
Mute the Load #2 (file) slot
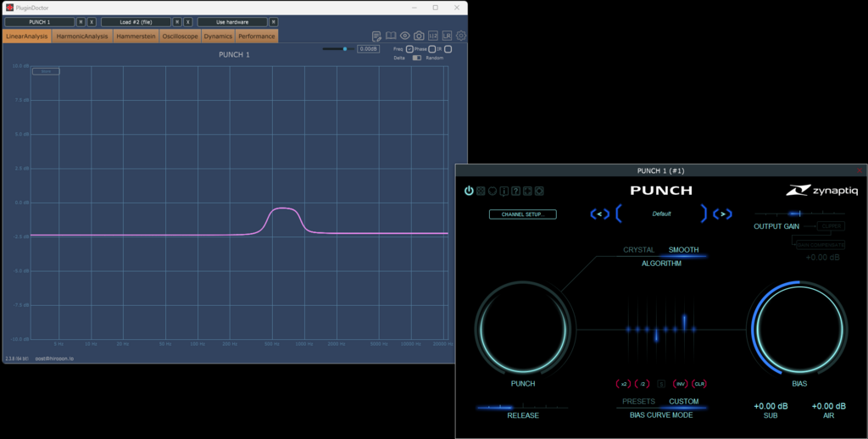tap(177, 22)
